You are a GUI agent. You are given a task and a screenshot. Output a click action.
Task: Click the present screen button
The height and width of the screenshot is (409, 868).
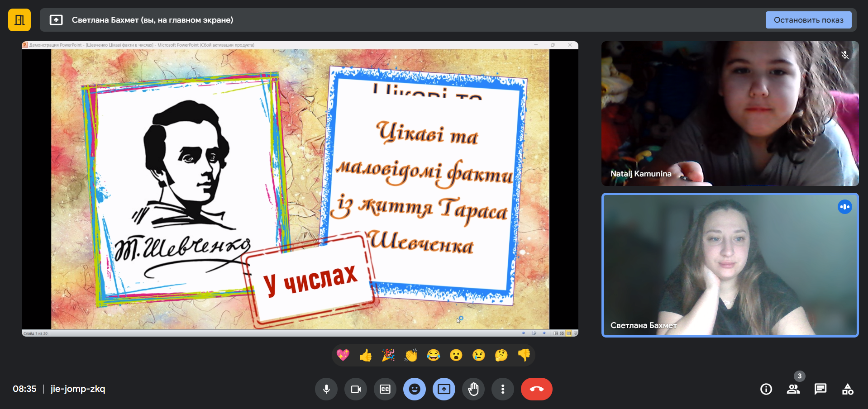(x=444, y=389)
